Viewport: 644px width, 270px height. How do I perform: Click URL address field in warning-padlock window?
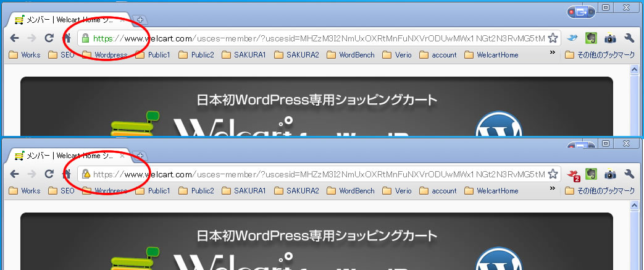[x=319, y=174]
